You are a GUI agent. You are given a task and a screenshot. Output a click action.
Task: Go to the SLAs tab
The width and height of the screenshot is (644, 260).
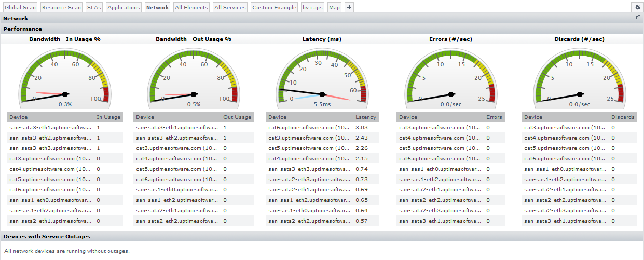pos(94,8)
